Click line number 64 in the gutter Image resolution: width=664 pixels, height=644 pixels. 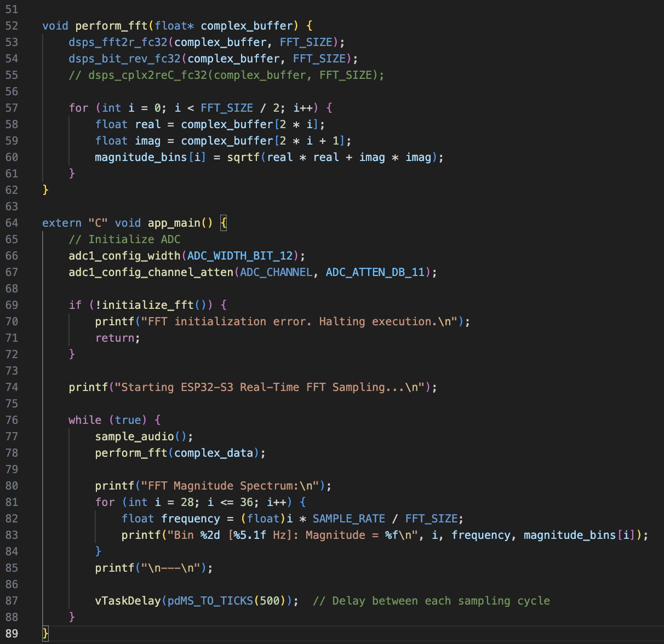[12, 223]
